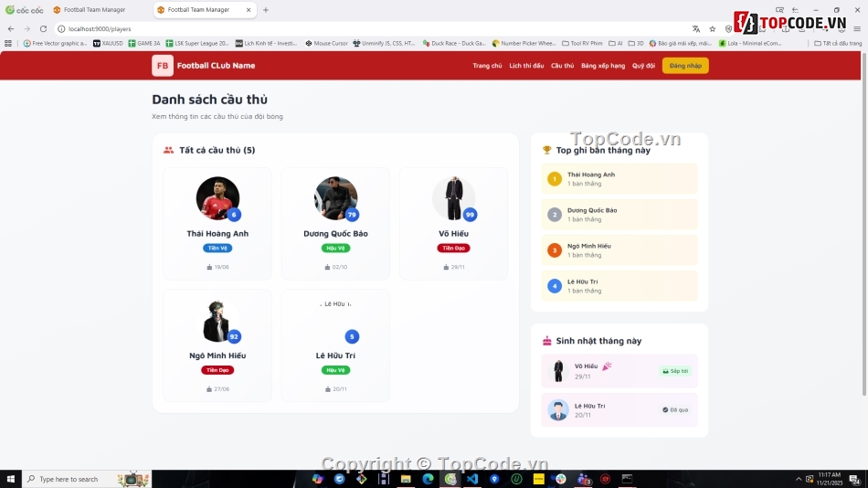The height and width of the screenshot is (488, 868).
Task: Click rank 4 badge for Lê Hữu Trí
Action: pyautogui.click(x=554, y=286)
